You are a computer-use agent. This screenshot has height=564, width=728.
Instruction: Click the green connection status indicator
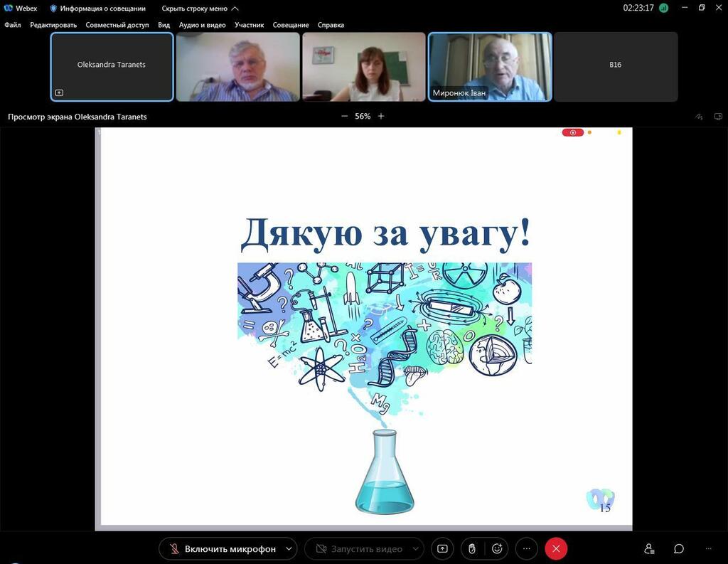664,8
